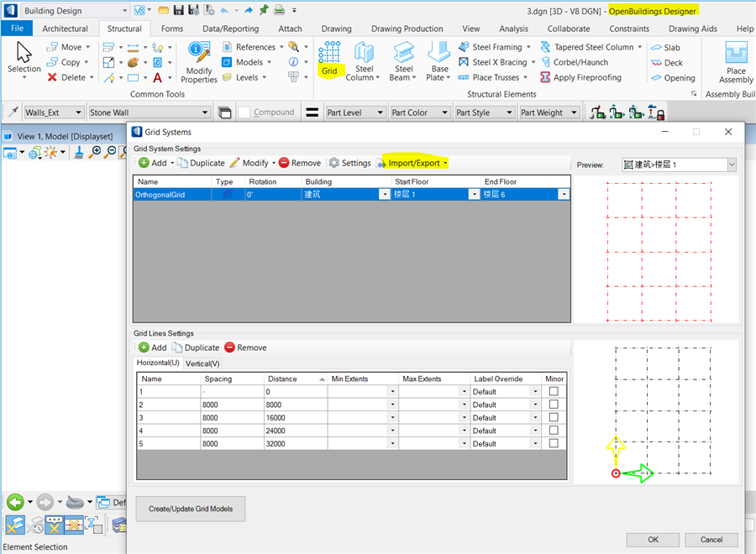The image size is (756, 554).
Task: Click the Slab tool
Action: coord(665,47)
